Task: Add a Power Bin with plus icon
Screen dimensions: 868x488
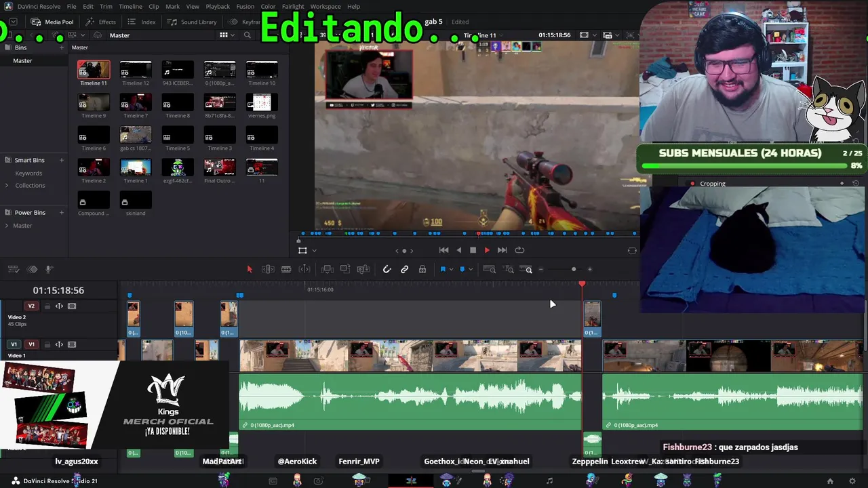Action: 62,212
